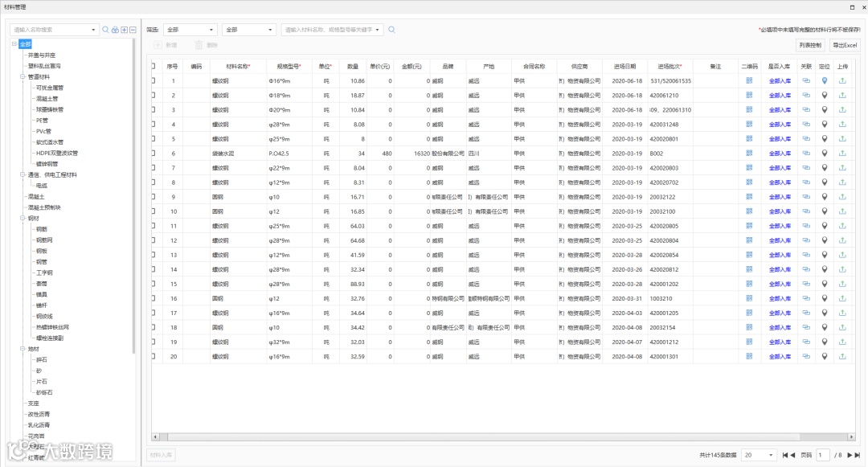
Task: Select the 电缆 tree item
Action: pos(42,186)
